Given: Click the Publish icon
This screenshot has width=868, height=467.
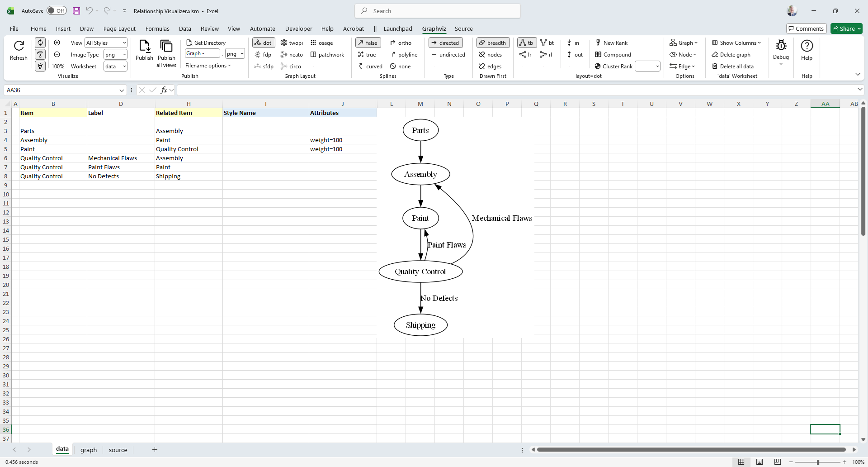Looking at the screenshot, I should click(x=144, y=46).
